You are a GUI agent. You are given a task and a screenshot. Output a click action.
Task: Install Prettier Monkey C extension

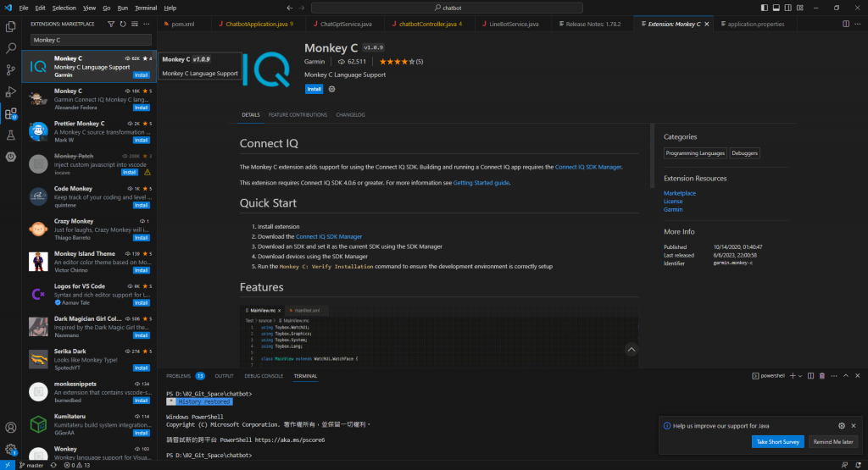pyautogui.click(x=142, y=140)
